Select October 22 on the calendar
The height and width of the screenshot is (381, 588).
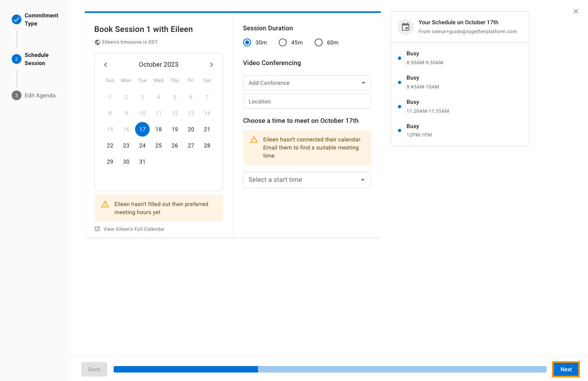[110, 145]
